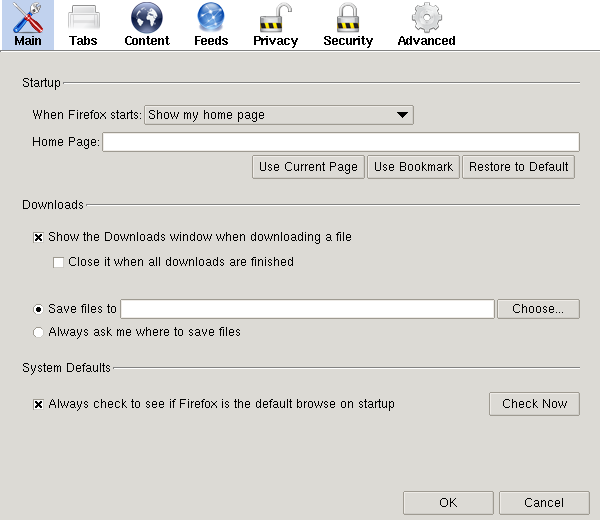Viewport: 600px width, 520px height.
Task: Click into the Home Page text field
Action: (x=341, y=142)
